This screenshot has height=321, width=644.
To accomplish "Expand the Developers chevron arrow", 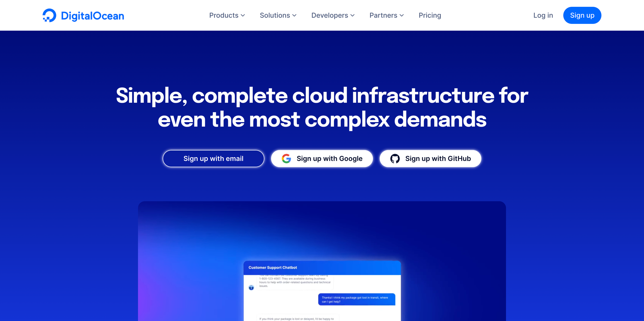I will tap(353, 15).
